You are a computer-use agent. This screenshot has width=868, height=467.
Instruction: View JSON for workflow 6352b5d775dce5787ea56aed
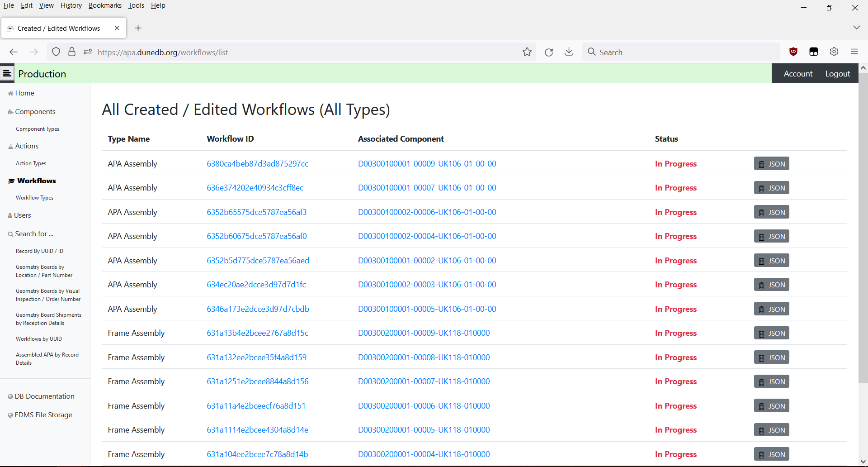click(x=771, y=261)
